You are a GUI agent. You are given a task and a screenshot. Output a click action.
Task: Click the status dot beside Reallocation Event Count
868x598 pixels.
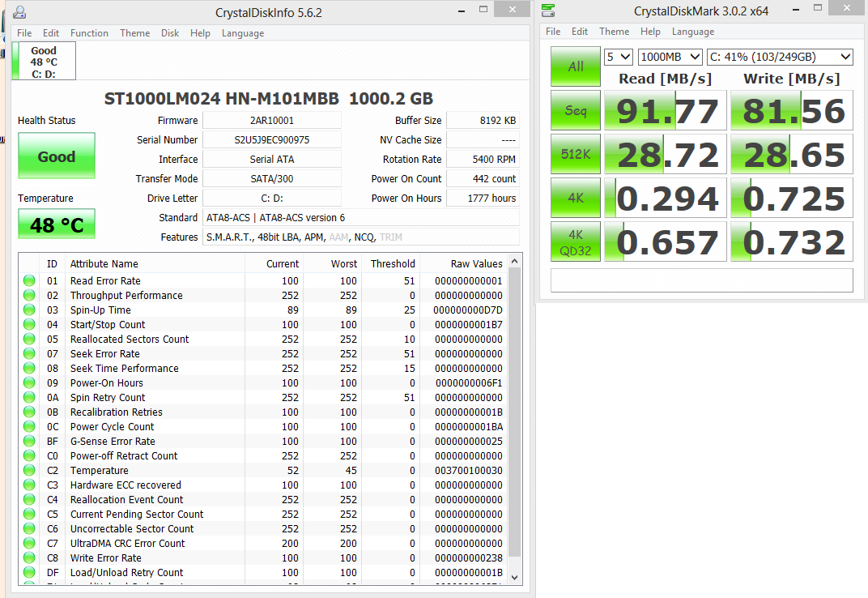point(29,499)
